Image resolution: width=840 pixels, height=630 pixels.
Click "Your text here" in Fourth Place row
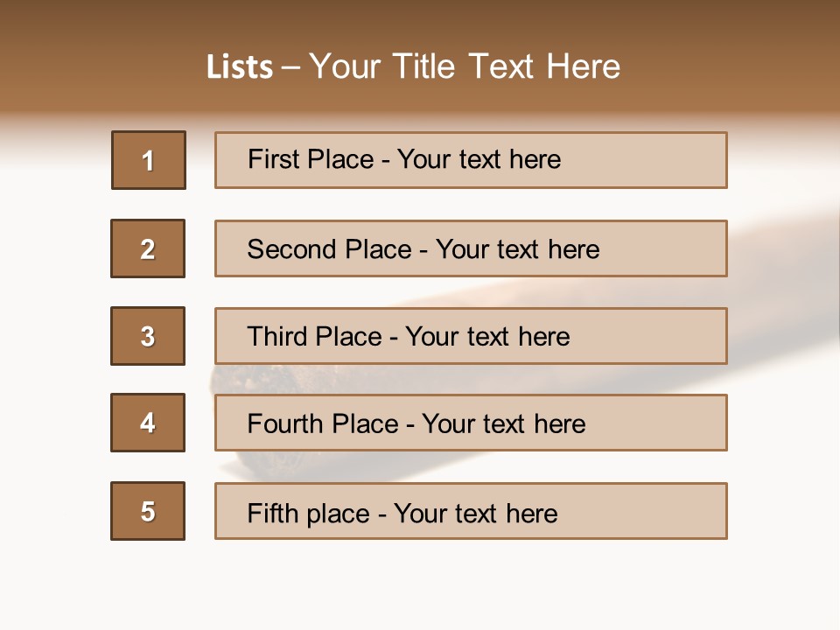click(x=503, y=424)
